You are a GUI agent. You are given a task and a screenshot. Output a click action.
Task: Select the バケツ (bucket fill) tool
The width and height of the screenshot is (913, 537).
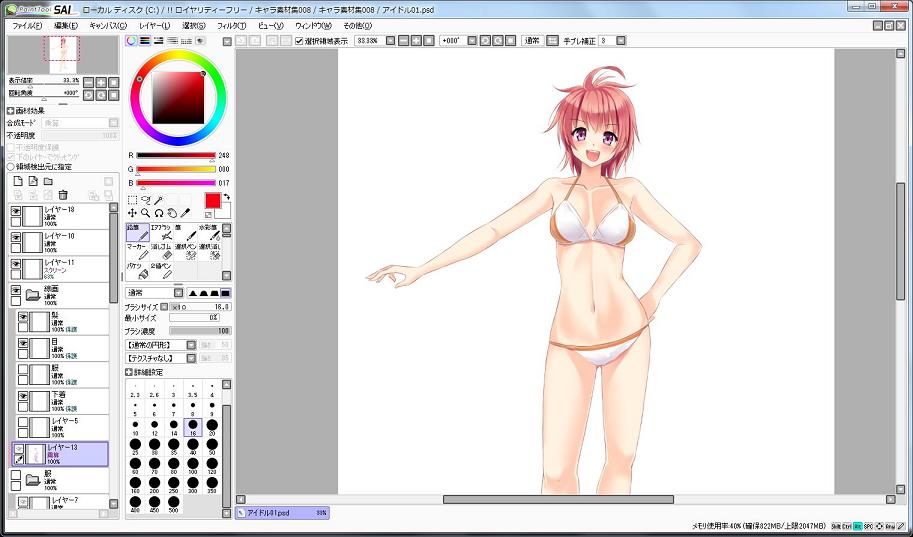tap(137, 271)
